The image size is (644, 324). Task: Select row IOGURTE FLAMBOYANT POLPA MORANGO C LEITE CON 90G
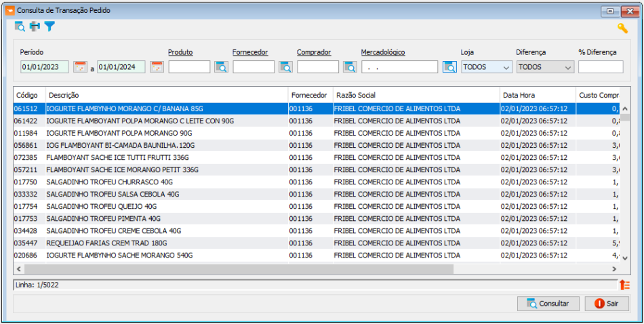click(317, 121)
